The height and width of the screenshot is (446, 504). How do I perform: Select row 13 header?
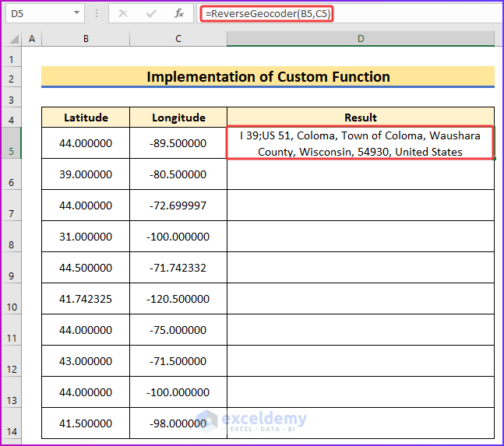pos(11,392)
